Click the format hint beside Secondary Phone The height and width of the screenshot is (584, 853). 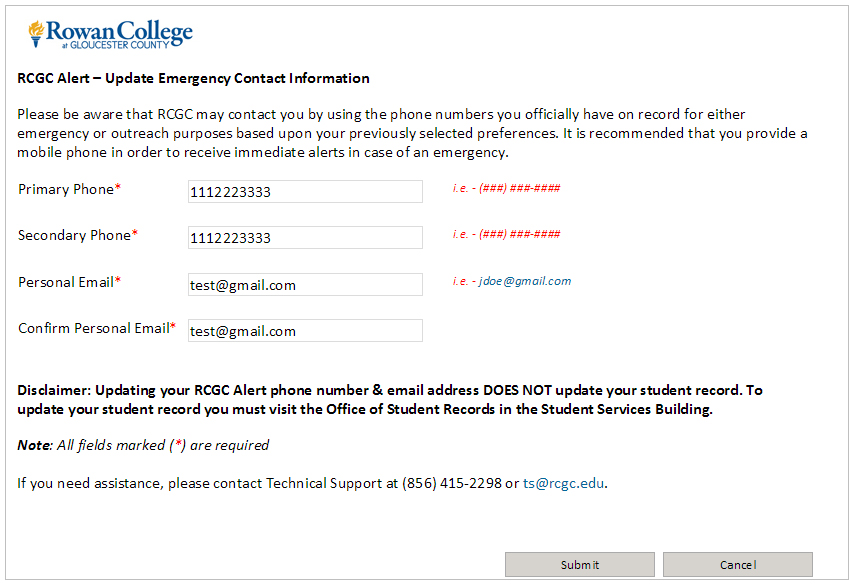[506, 234]
